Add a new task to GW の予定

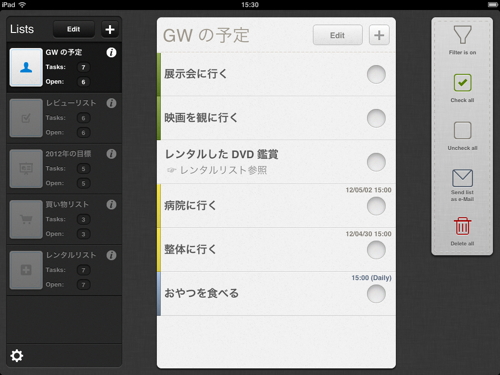pos(379,35)
